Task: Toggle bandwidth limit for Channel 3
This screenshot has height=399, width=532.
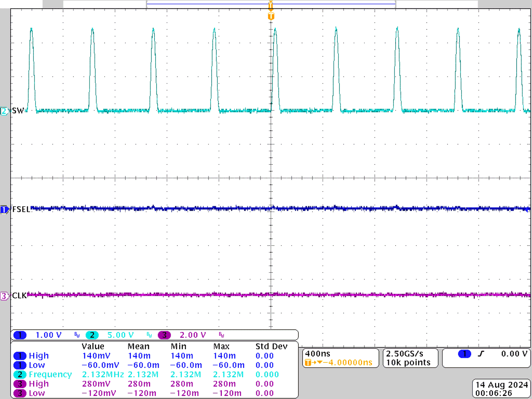Action: pyautogui.click(x=221, y=335)
